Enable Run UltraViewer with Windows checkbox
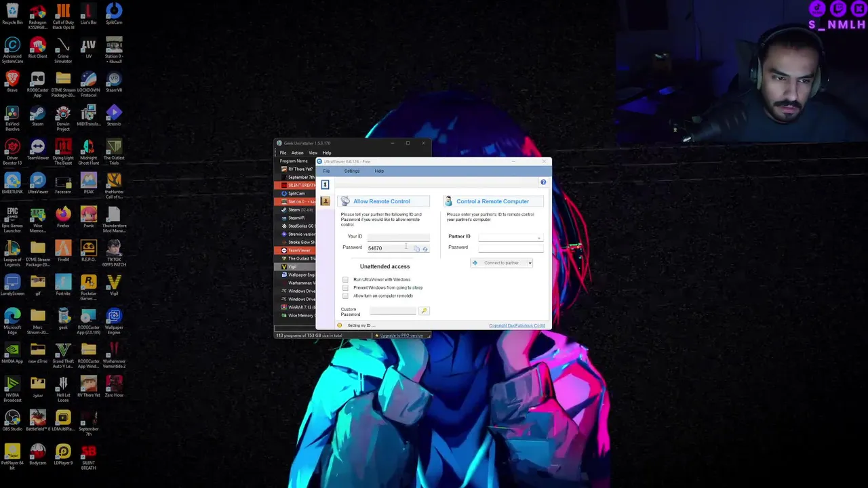868x488 pixels. (x=345, y=279)
